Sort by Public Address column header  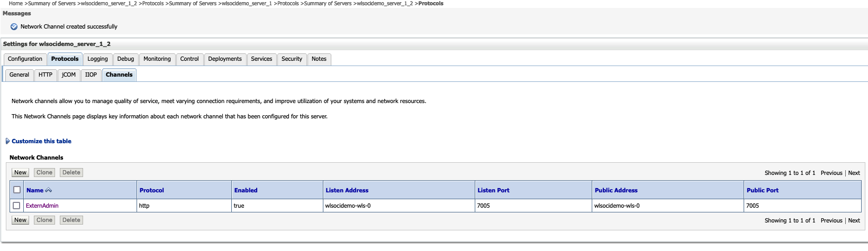[616, 190]
